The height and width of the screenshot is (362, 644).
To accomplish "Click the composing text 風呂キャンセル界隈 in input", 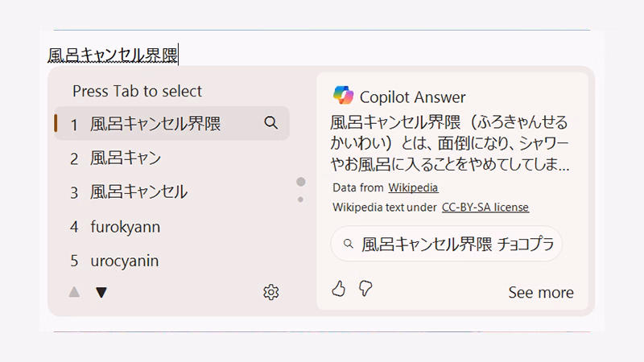I will 112,55.
